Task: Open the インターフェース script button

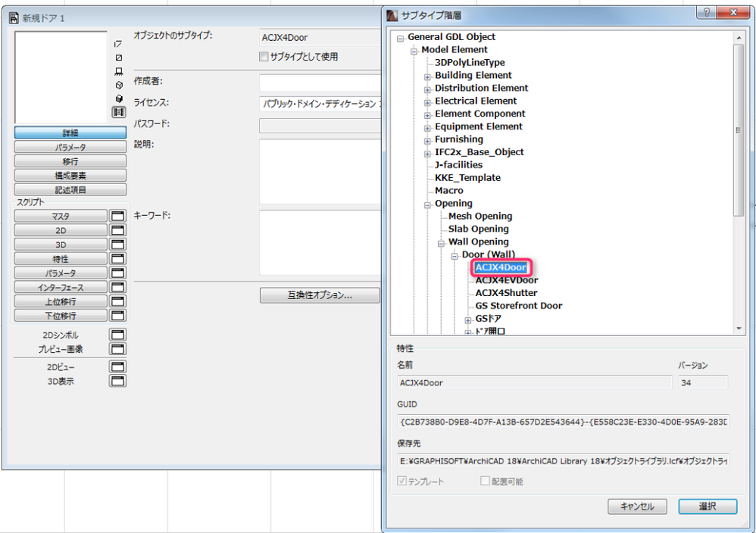Action: [x=61, y=287]
